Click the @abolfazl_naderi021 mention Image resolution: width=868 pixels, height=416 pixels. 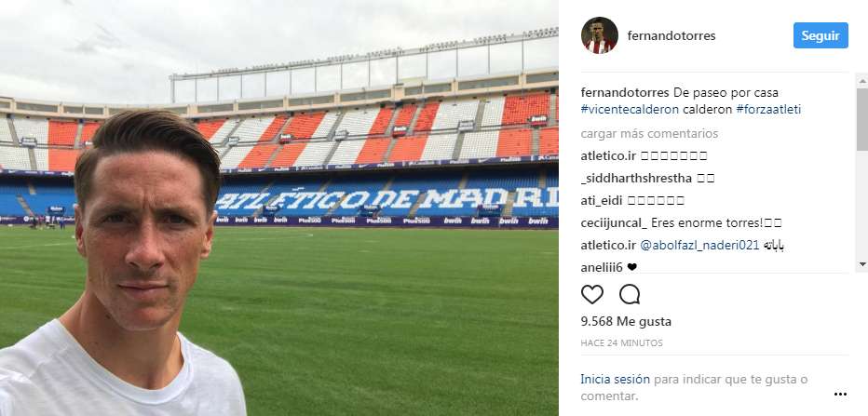(699, 246)
